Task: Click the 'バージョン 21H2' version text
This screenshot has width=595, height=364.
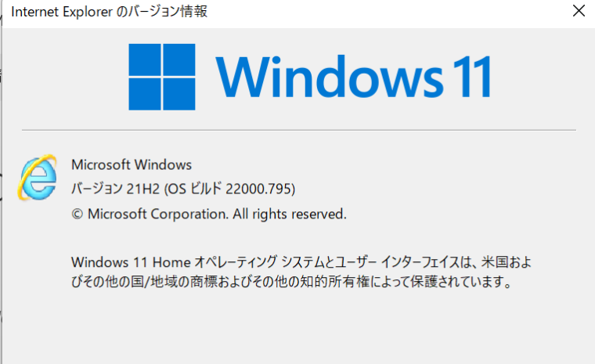Action: 115,189
